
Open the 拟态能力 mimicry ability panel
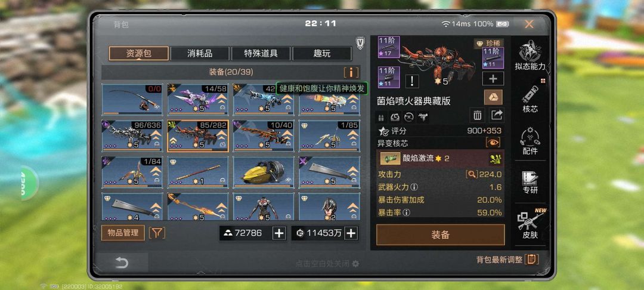[530, 55]
